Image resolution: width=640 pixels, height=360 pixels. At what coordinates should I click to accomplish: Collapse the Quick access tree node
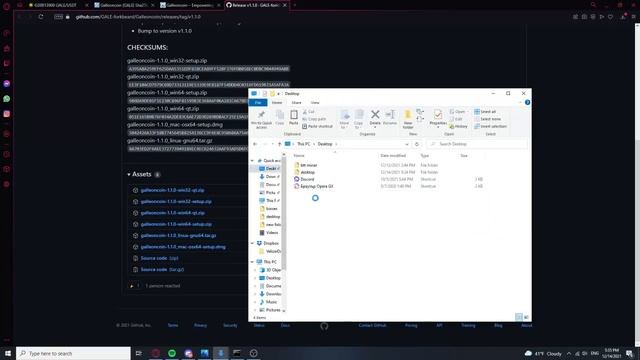coord(252,161)
